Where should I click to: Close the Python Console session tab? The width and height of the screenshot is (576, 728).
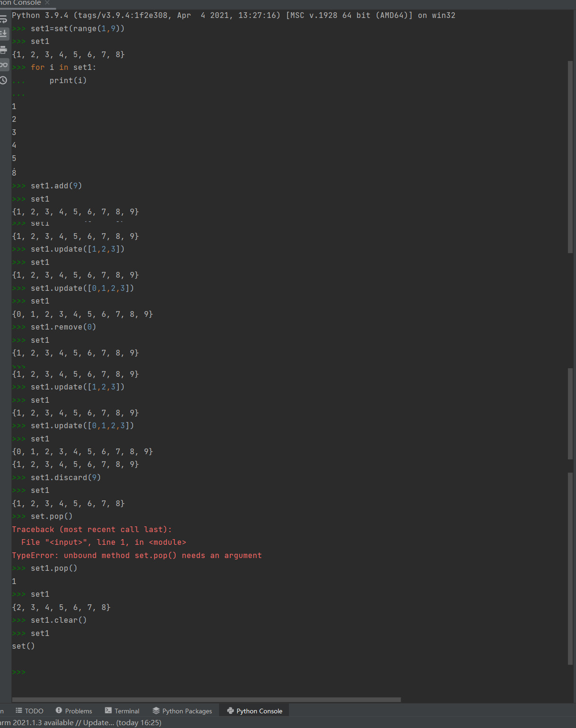pos(47,3)
